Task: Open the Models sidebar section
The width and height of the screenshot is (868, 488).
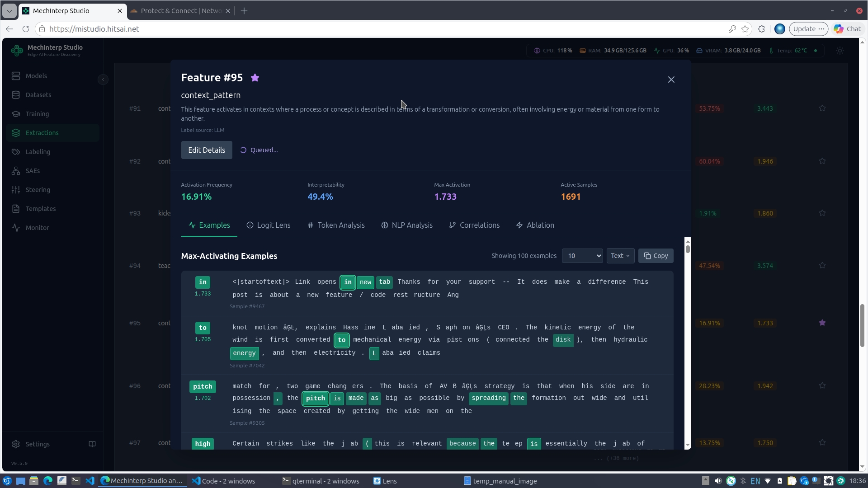Action: (53, 76)
